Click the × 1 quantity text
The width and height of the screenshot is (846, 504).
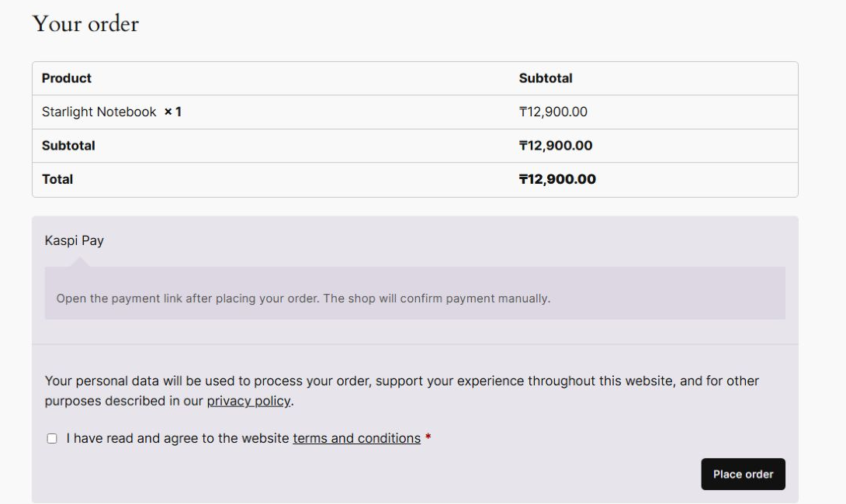coord(172,112)
